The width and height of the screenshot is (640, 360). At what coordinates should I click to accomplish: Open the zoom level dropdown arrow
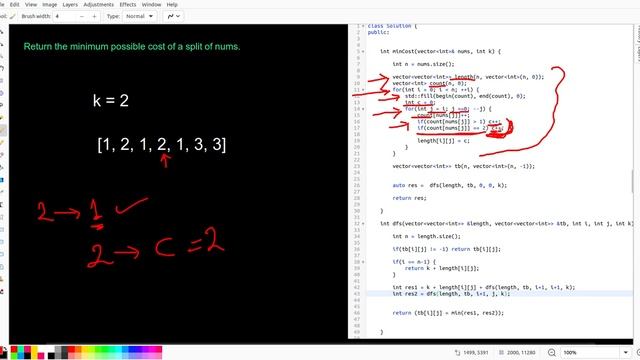tap(625, 353)
